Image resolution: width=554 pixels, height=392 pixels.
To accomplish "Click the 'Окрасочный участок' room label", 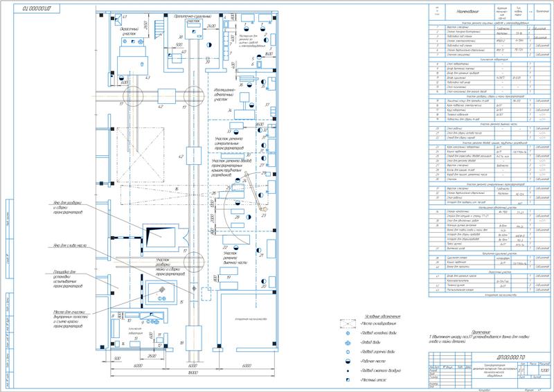I will tap(131, 31).
